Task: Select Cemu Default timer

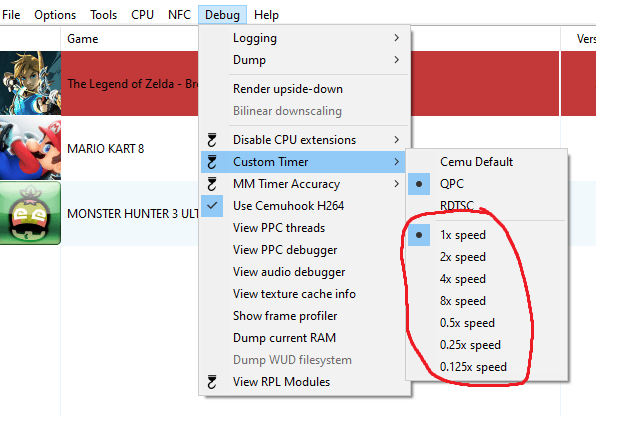Action: 487,162
